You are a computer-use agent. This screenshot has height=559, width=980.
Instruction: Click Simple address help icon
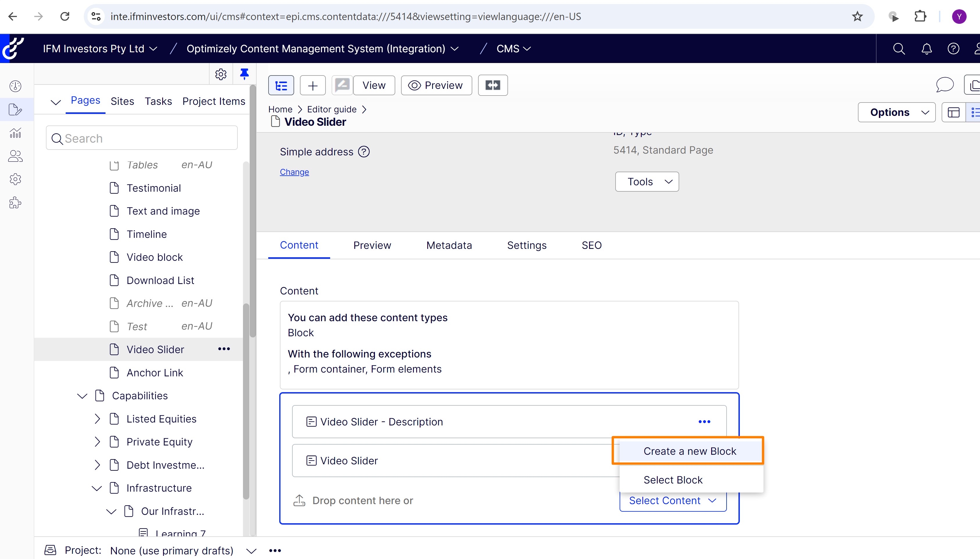[364, 152]
